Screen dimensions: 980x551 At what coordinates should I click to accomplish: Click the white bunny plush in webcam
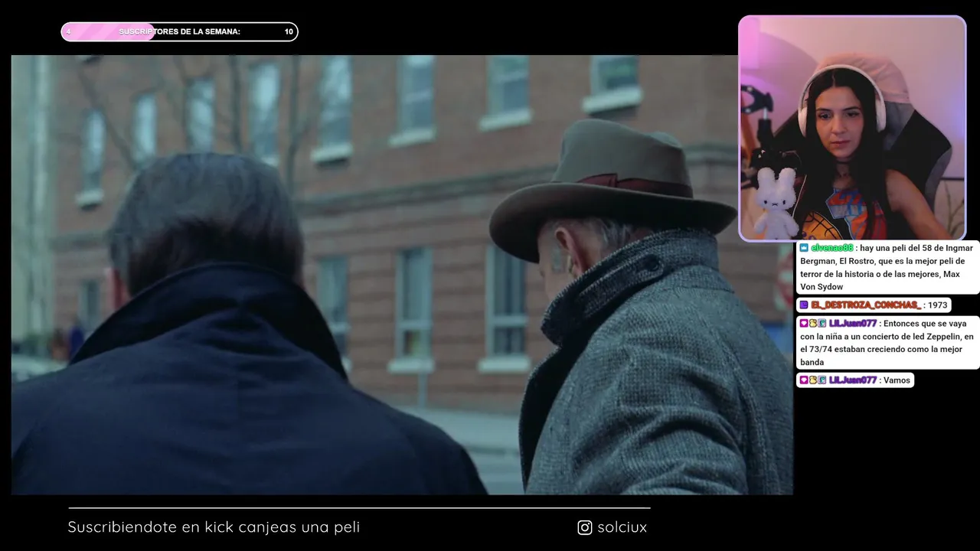775,204
